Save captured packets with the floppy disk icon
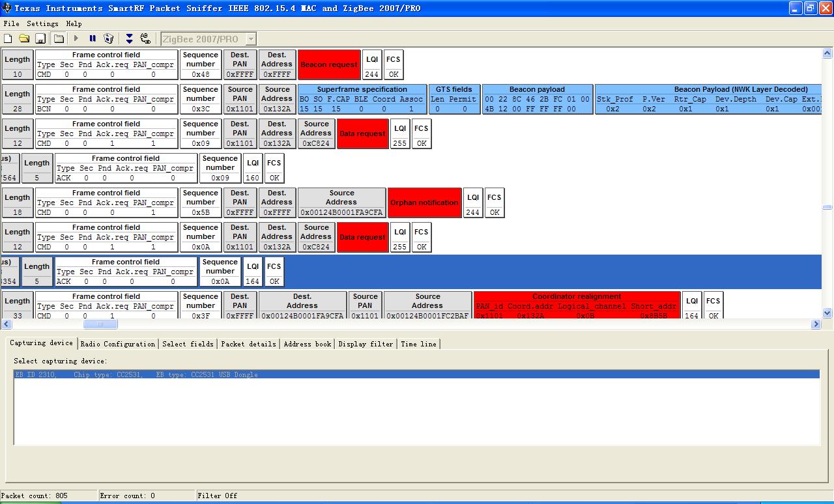834x504 pixels. 40,39
